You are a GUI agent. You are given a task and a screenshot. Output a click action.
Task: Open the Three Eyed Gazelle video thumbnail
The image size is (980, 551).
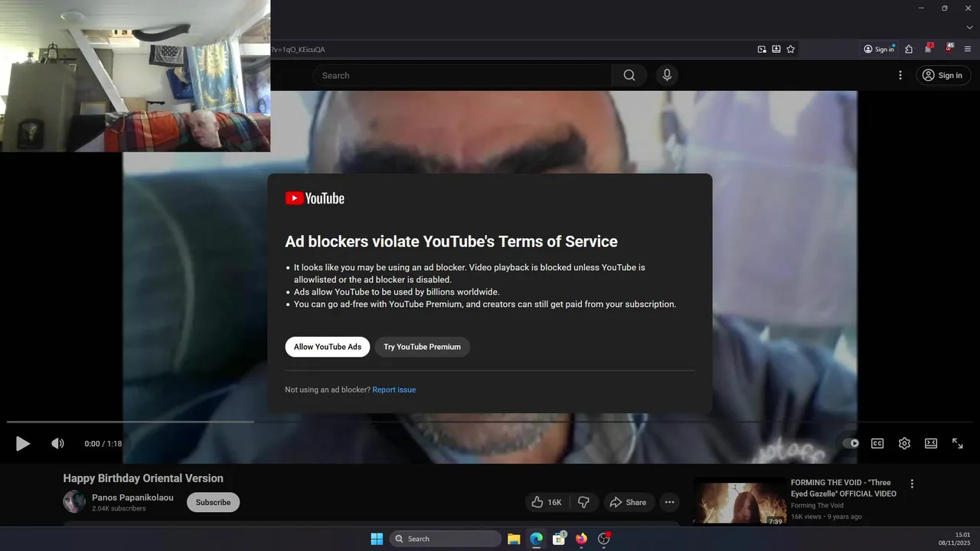pos(740,502)
